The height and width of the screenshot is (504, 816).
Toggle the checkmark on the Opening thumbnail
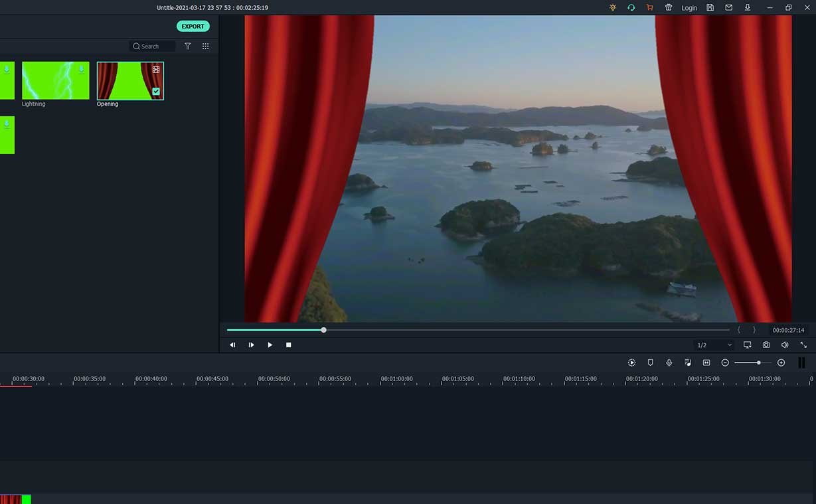(x=156, y=92)
